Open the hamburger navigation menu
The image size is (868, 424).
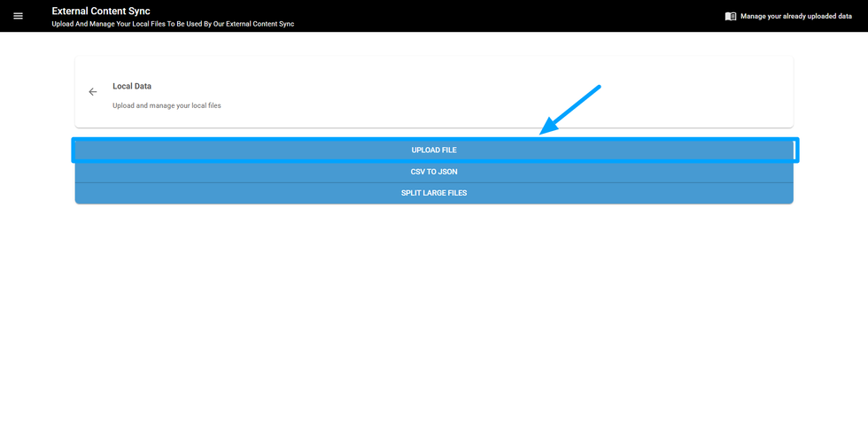pos(19,16)
